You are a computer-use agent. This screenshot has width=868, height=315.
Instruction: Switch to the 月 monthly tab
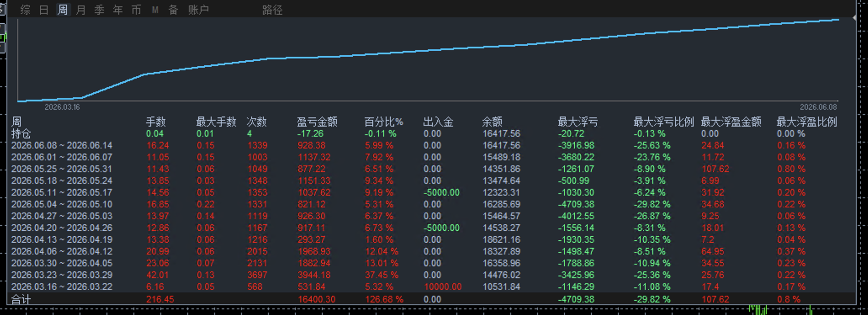click(81, 10)
